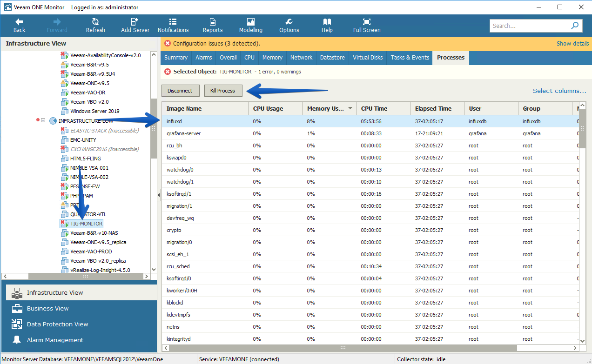
Task: Switch to the Datastore tab
Action: click(332, 58)
